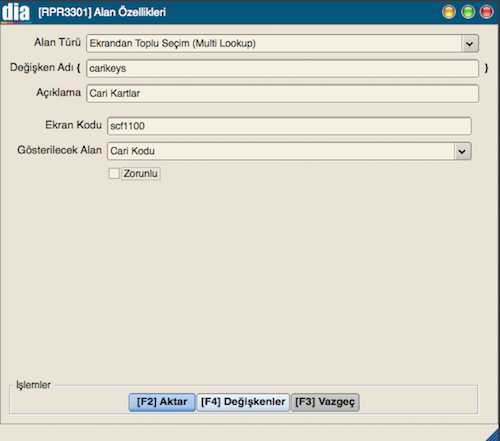Click the Açıklama field with Cari Kartlar
The width and height of the screenshot is (500, 441).
(x=282, y=93)
